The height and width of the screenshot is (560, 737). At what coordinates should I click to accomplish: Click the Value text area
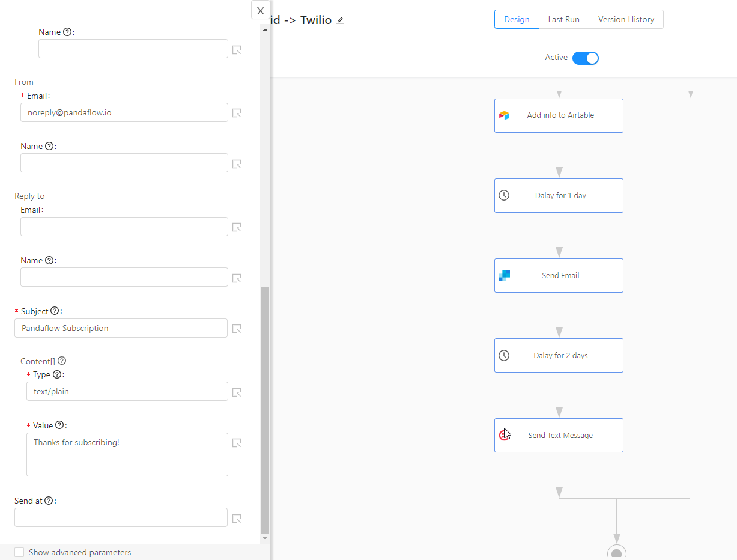(x=127, y=454)
